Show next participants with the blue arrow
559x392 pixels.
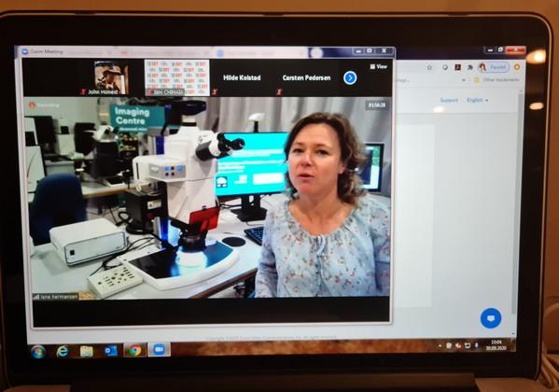(x=350, y=77)
